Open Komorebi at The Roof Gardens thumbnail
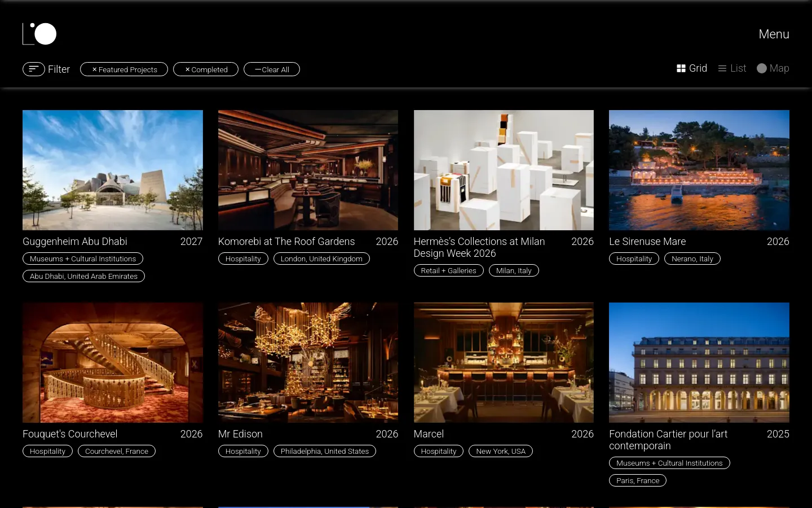812x508 pixels. coord(308,170)
